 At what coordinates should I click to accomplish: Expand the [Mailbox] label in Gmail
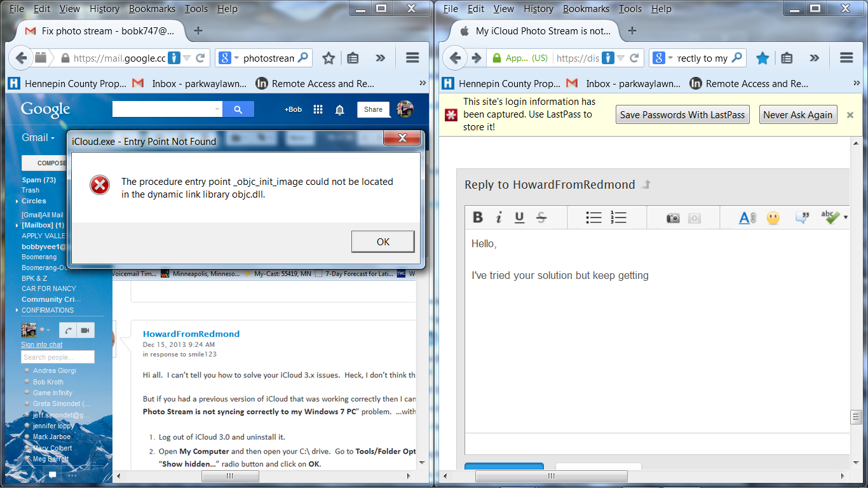click(x=17, y=225)
